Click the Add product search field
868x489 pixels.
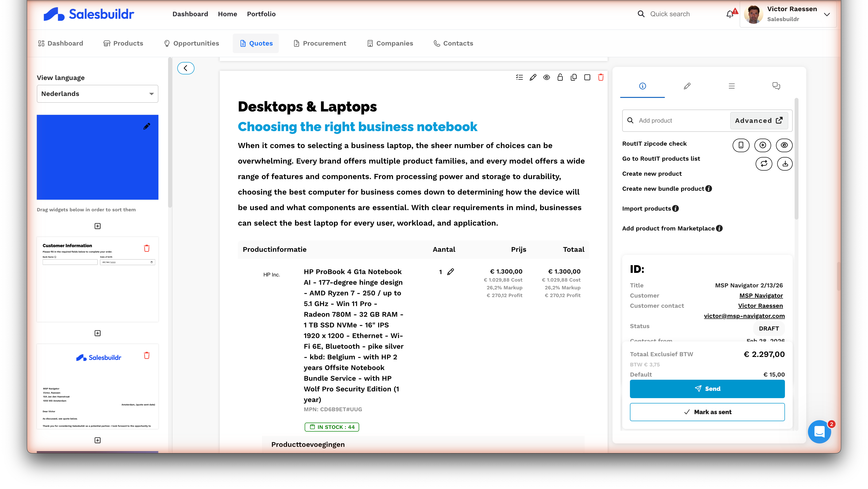tap(676, 120)
